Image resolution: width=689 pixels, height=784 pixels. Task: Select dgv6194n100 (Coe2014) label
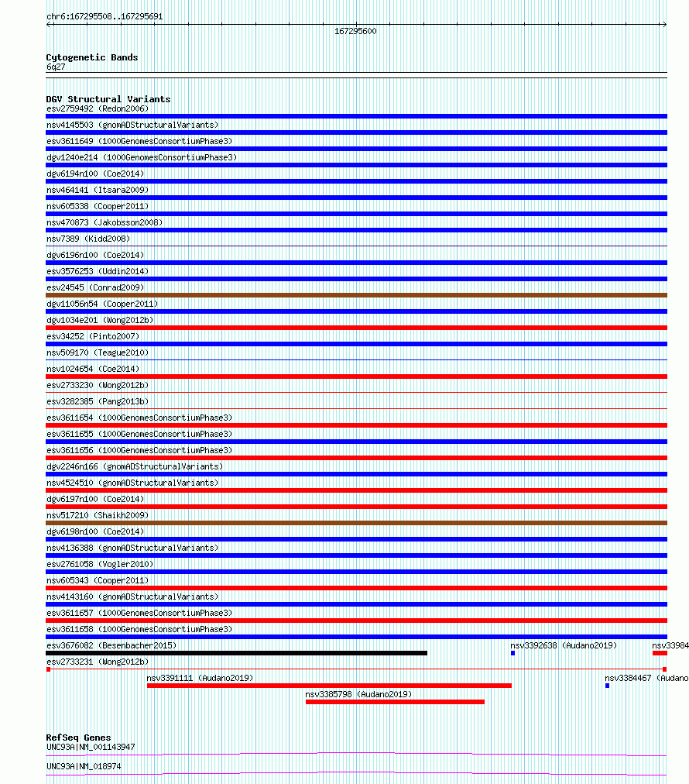pyautogui.click(x=95, y=174)
